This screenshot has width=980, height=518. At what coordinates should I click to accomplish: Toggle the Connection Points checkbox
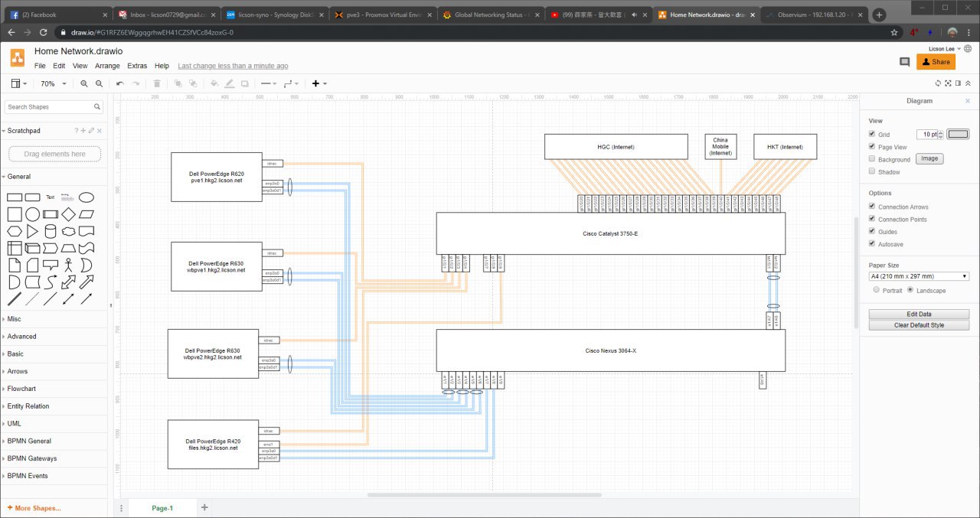click(872, 219)
